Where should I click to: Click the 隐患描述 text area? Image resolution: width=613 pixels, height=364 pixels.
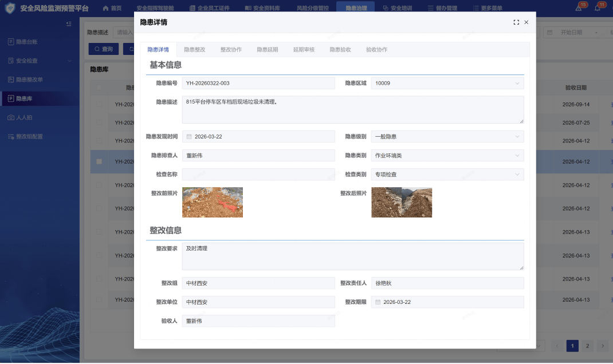tap(353, 110)
